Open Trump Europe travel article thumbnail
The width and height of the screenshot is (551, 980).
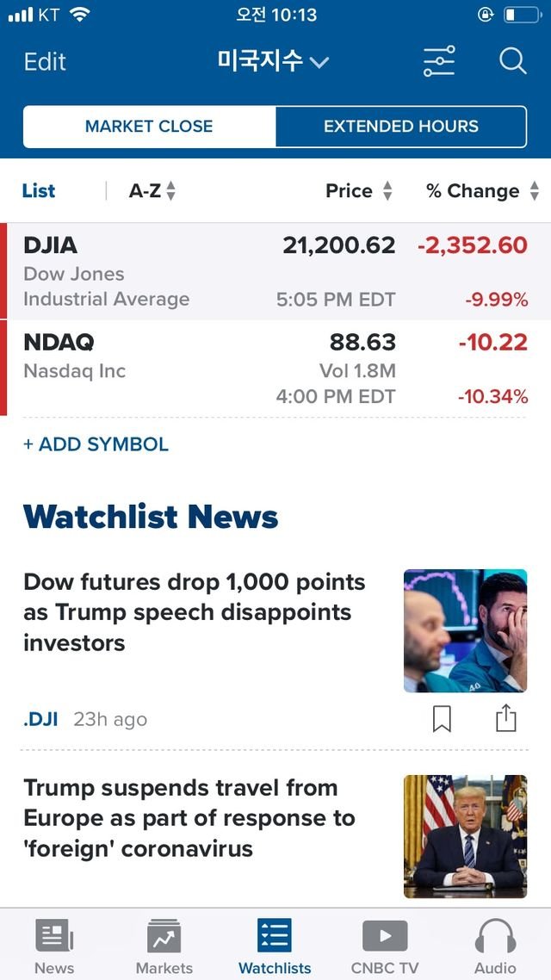(466, 836)
